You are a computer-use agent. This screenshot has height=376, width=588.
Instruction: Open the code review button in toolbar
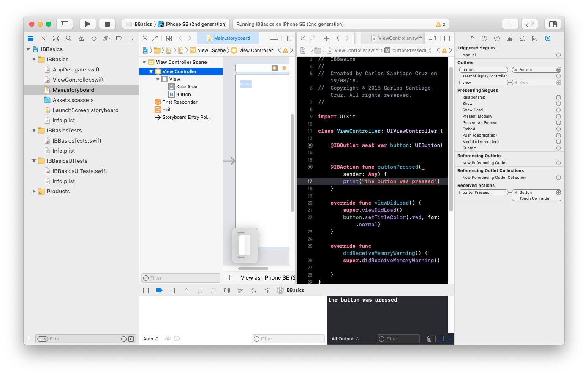pos(529,24)
